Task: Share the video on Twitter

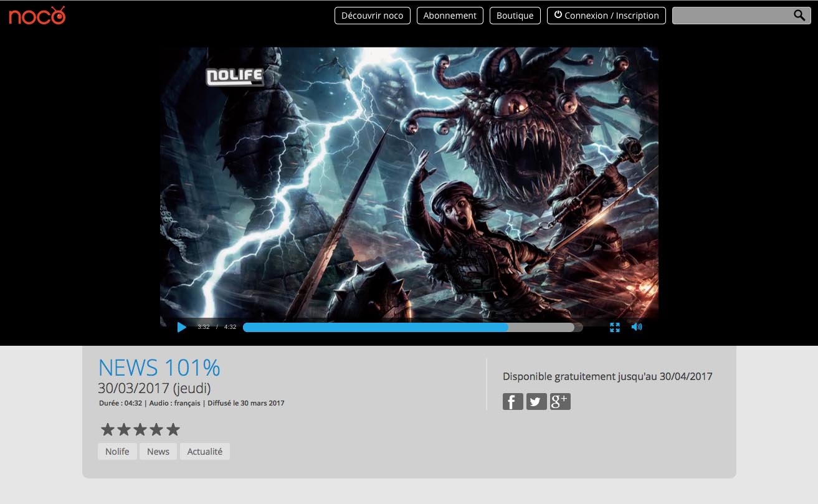Action: coord(536,402)
